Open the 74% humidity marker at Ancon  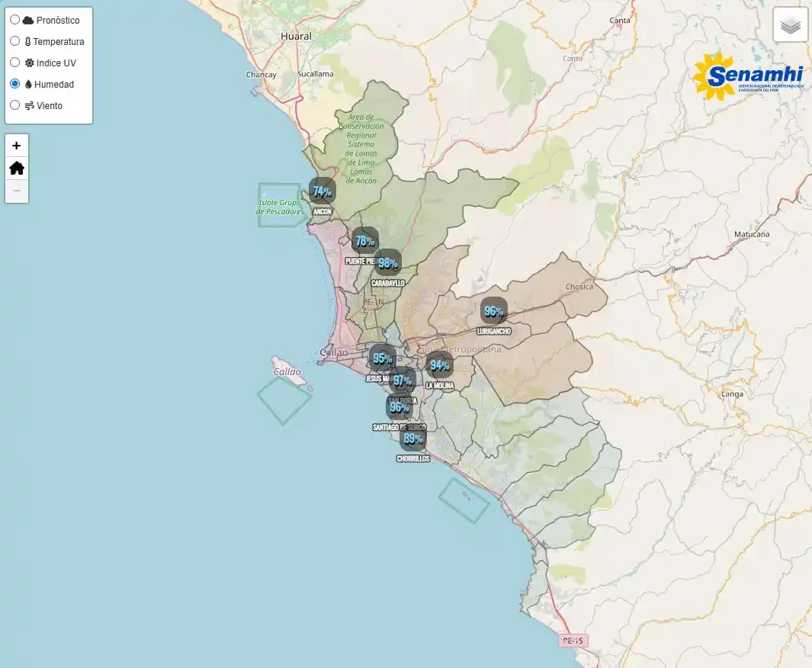322,191
